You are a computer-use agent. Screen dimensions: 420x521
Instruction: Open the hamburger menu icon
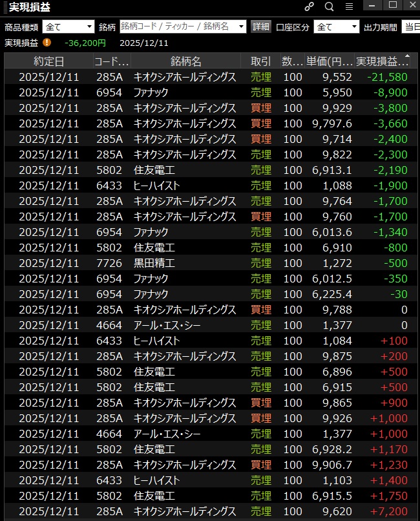[x=349, y=6]
